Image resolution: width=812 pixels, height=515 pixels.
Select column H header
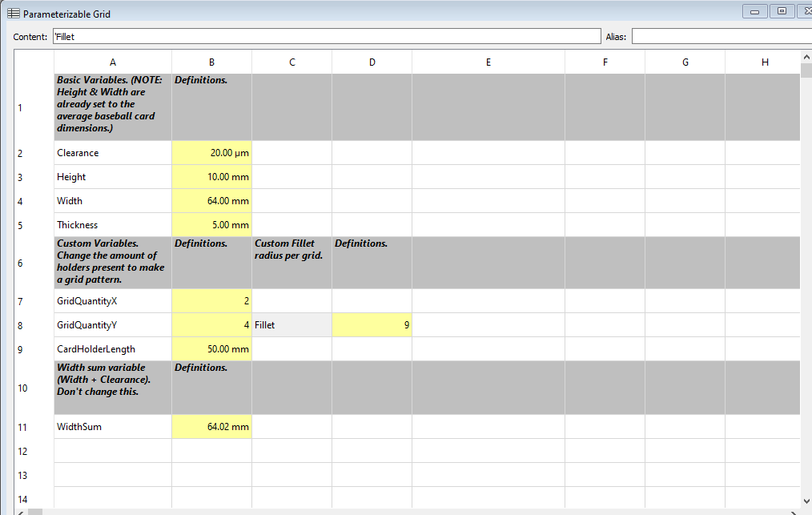[x=763, y=62]
